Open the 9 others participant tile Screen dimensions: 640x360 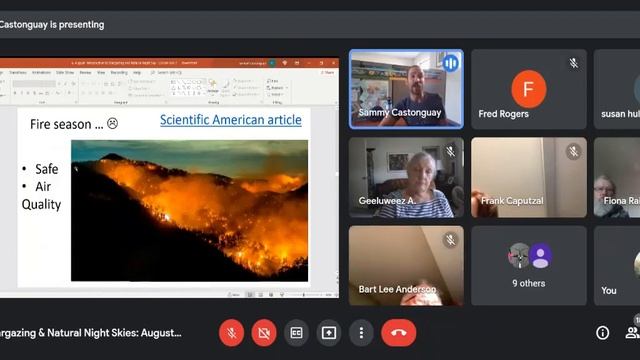click(529, 265)
